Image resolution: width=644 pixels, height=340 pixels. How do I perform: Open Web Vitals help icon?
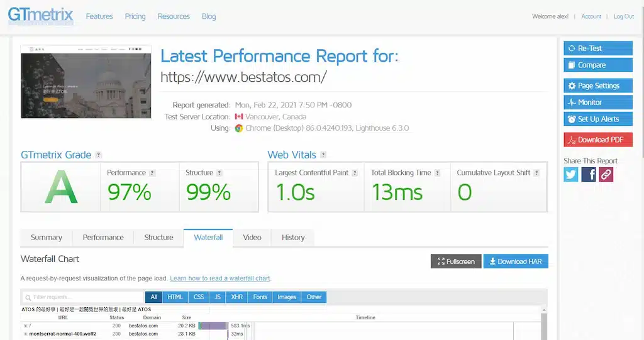(x=323, y=155)
